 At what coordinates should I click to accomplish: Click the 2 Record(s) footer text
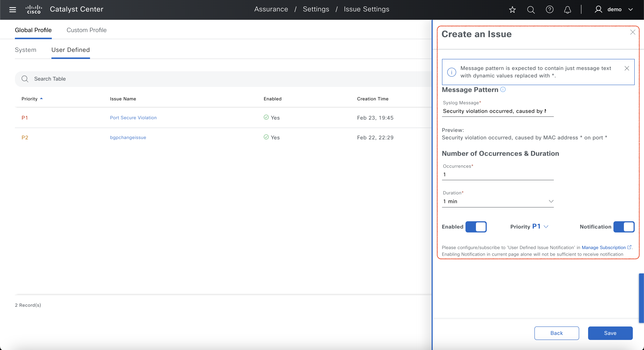pyautogui.click(x=28, y=305)
